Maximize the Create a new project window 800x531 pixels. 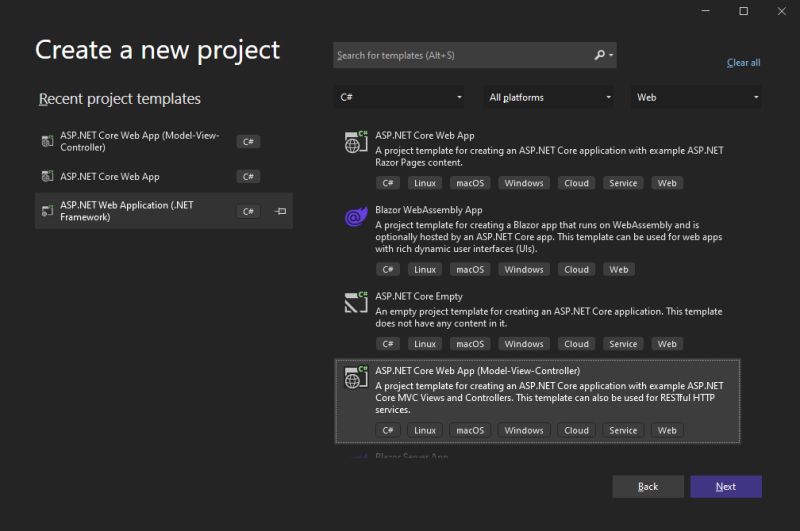click(744, 11)
